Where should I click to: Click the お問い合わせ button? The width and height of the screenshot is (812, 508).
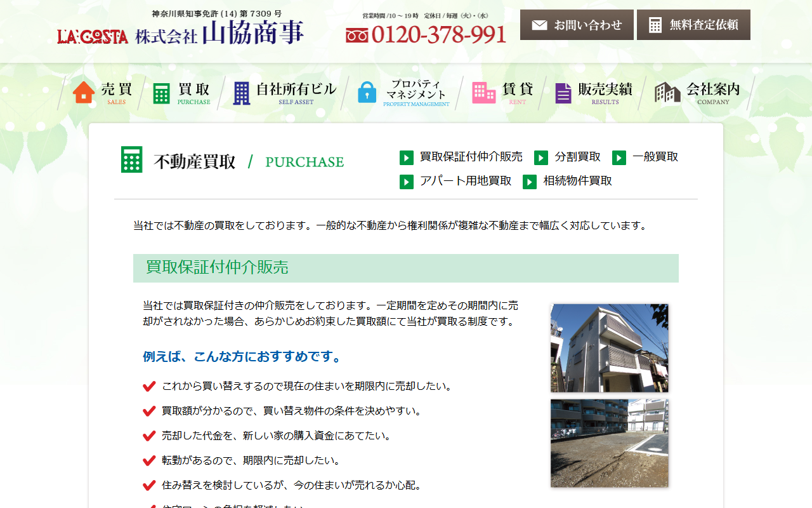coord(577,25)
